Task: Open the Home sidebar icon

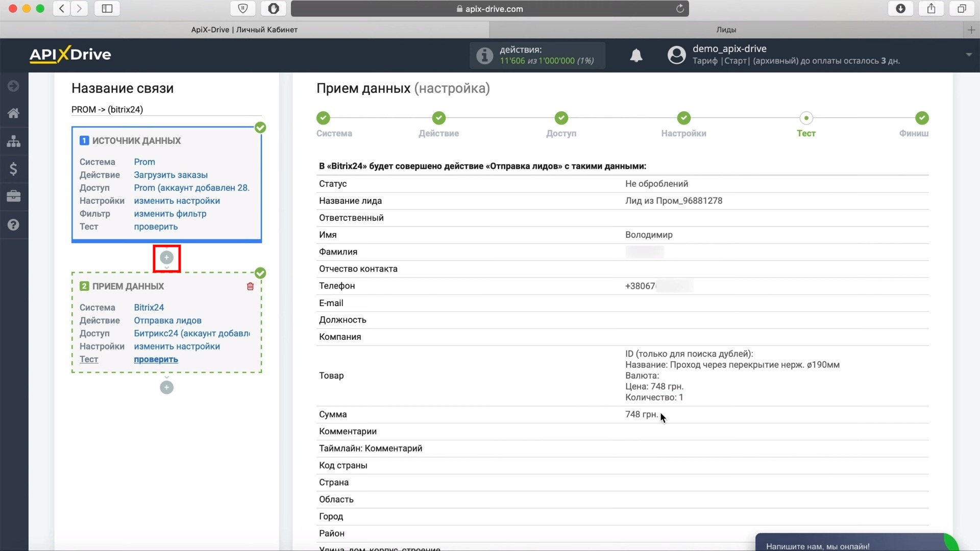Action: tap(14, 113)
